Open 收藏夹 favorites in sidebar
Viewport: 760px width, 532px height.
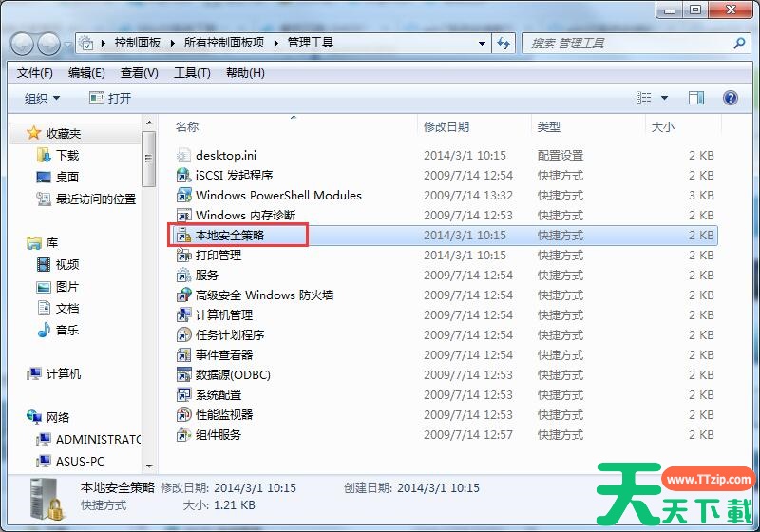(64, 134)
